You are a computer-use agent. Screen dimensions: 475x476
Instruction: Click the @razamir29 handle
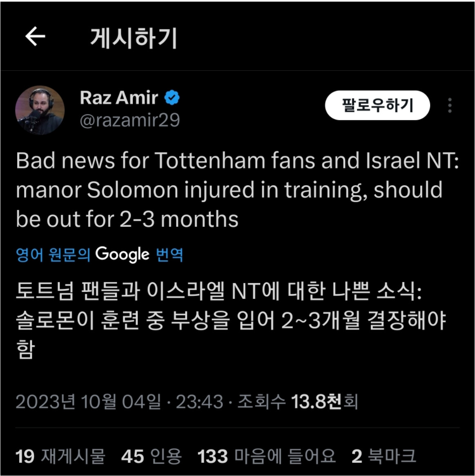click(x=130, y=120)
